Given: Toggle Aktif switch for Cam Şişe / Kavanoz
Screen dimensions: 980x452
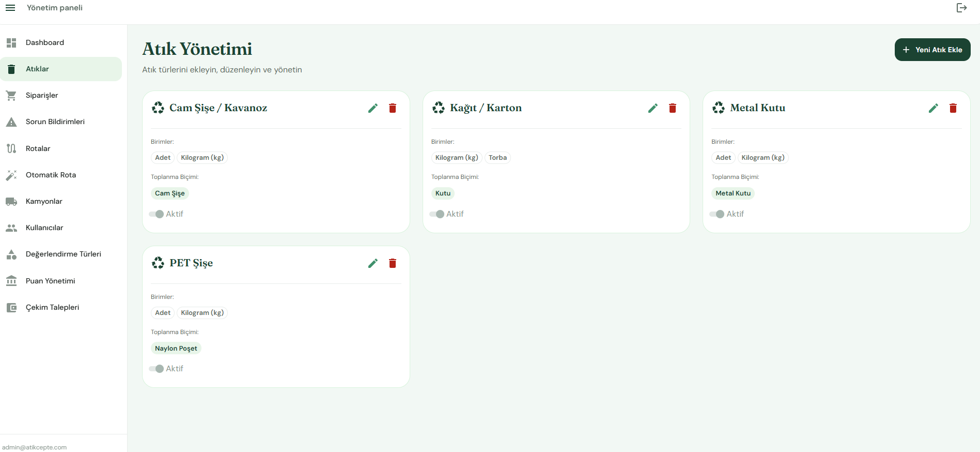Looking at the screenshot, I should click(157, 214).
